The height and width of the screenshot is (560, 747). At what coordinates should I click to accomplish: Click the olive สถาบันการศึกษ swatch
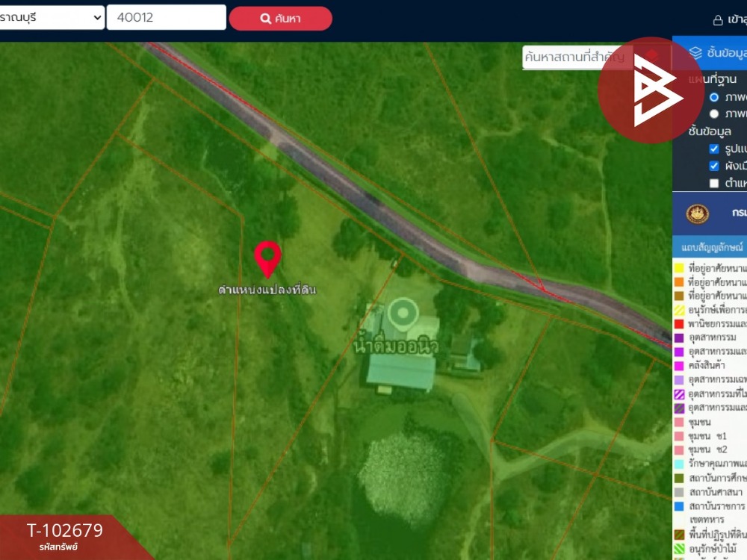coord(679,478)
